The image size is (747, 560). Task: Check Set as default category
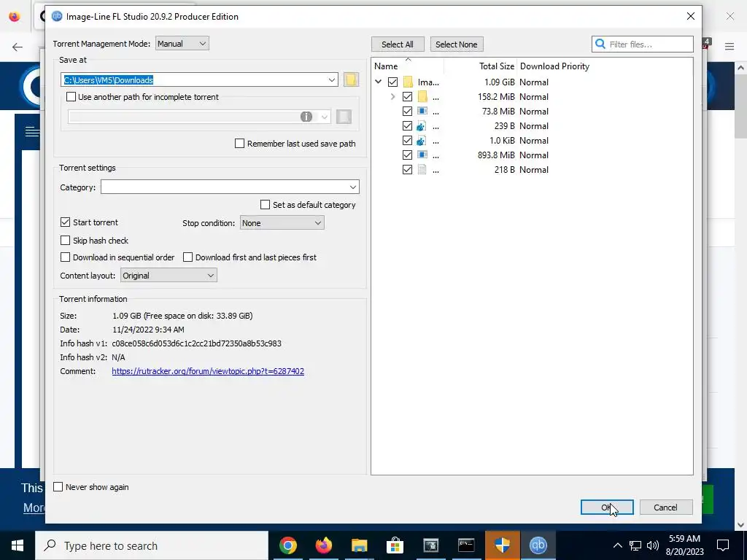click(265, 205)
